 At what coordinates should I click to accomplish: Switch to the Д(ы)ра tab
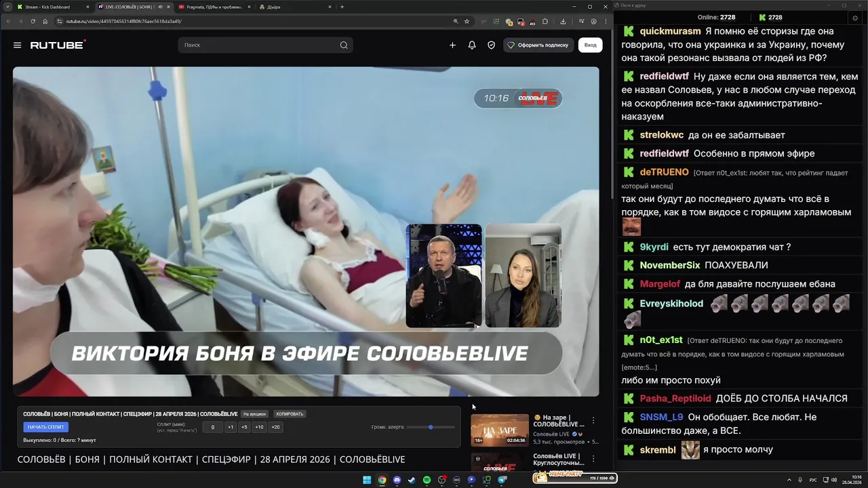tap(296, 7)
